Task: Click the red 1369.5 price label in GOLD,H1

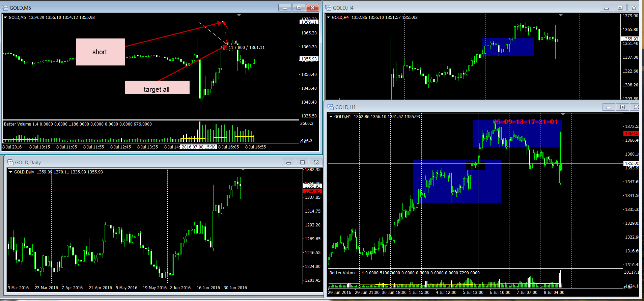Action: (631, 133)
